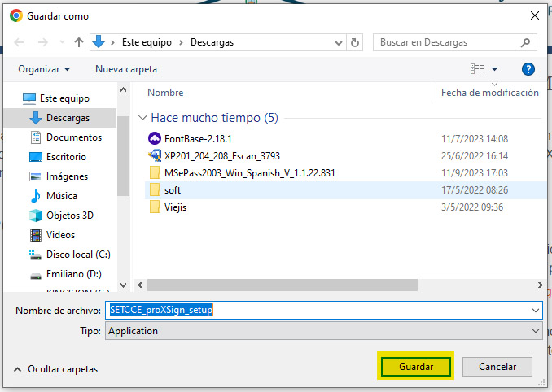Open the Organizar menu
The height and width of the screenshot is (392, 552).
44,69
